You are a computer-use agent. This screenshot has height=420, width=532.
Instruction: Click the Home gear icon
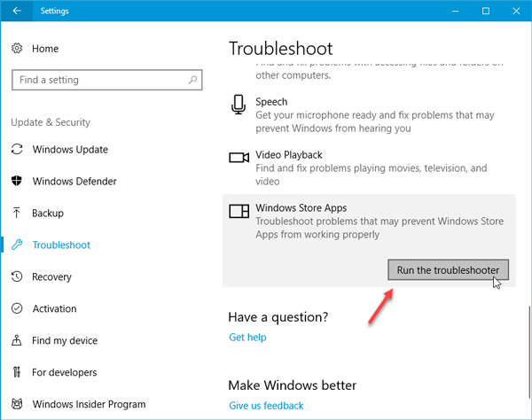(17, 49)
